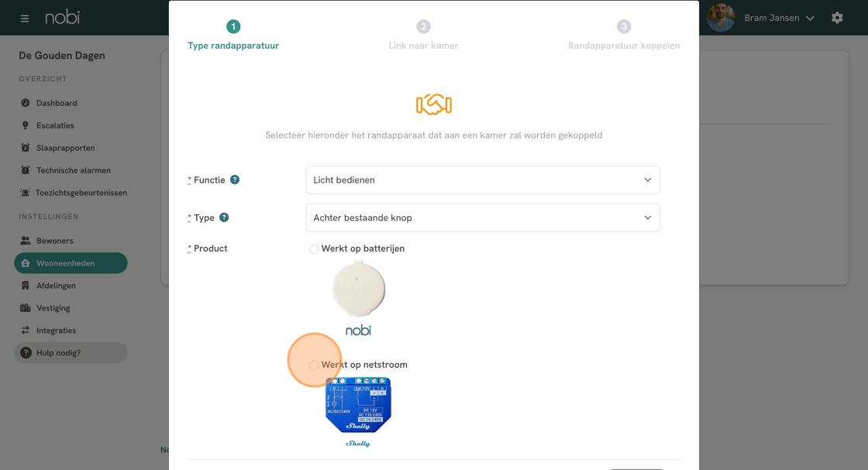Click the 'Hulp nodig?' button
Viewport: 868px width, 470px height.
pos(71,353)
